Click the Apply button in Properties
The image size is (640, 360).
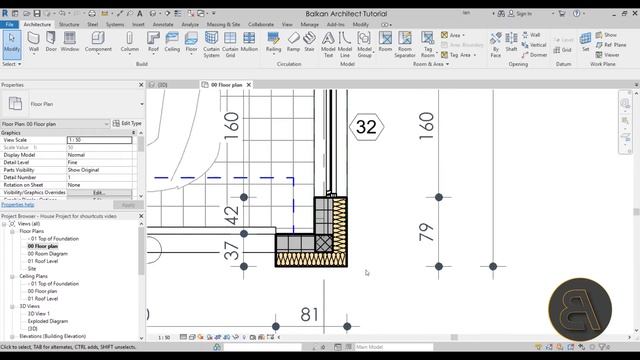(128, 205)
